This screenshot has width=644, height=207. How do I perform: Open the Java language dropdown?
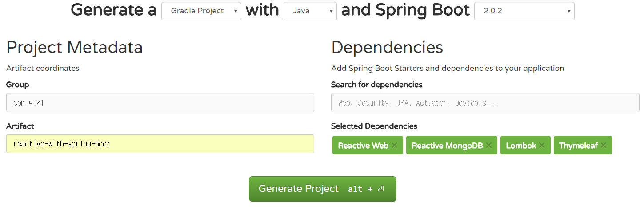point(310,11)
